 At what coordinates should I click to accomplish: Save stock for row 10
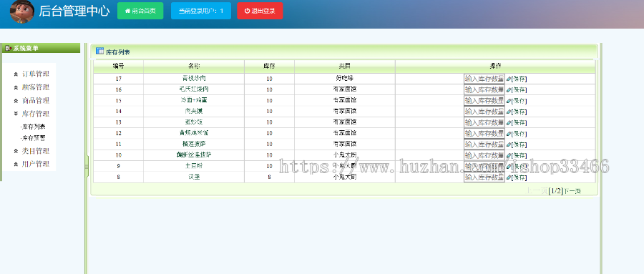(x=519, y=156)
